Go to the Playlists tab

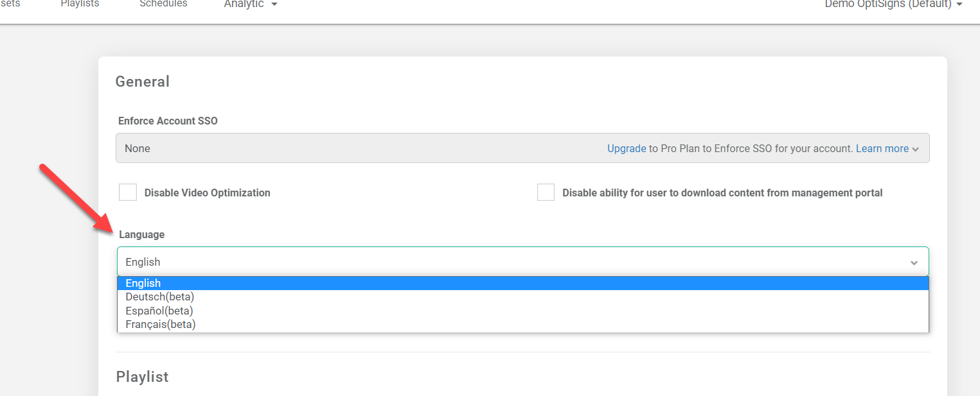[80, 4]
